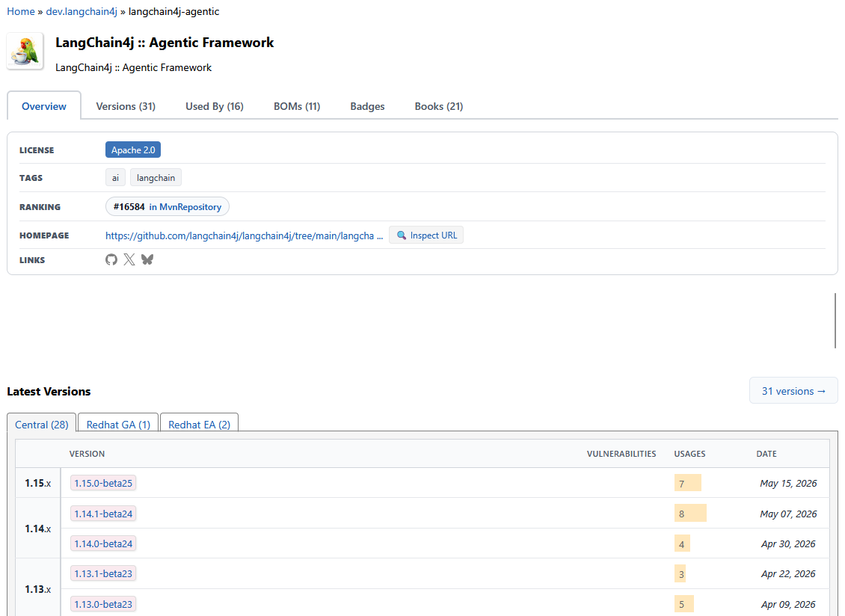
Task: Open dev.langchain4j breadcrumb link
Action: tap(82, 11)
